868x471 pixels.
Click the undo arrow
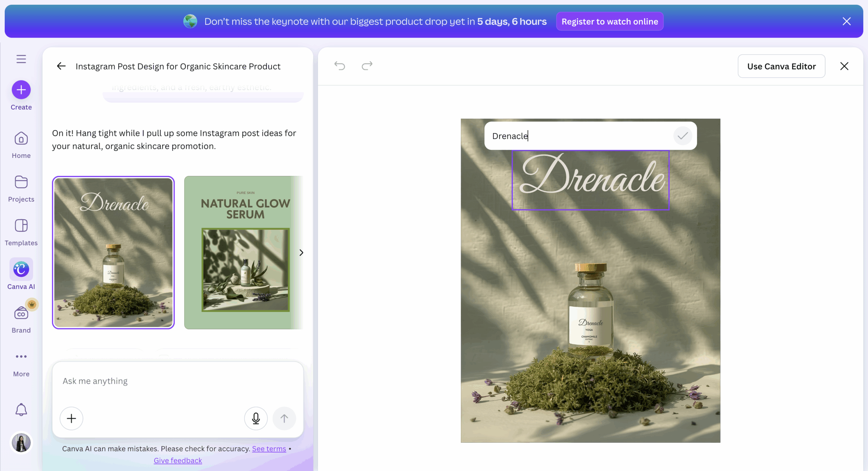[x=339, y=66]
